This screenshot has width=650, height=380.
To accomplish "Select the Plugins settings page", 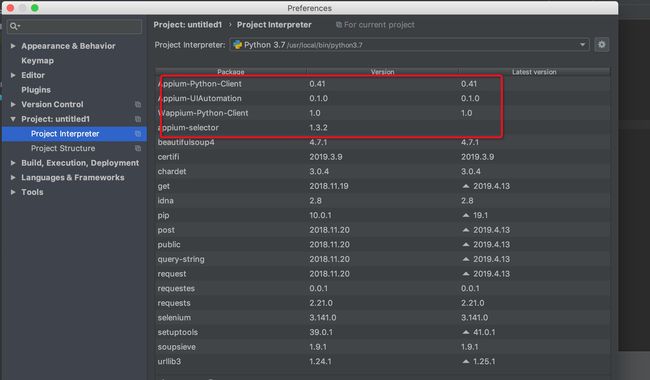I will pyautogui.click(x=36, y=90).
